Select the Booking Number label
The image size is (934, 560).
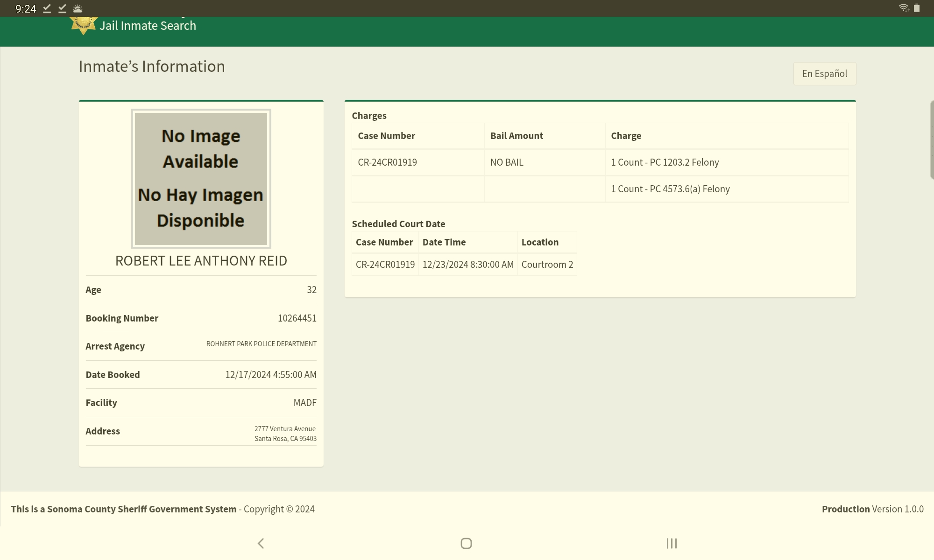coord(122,318)
